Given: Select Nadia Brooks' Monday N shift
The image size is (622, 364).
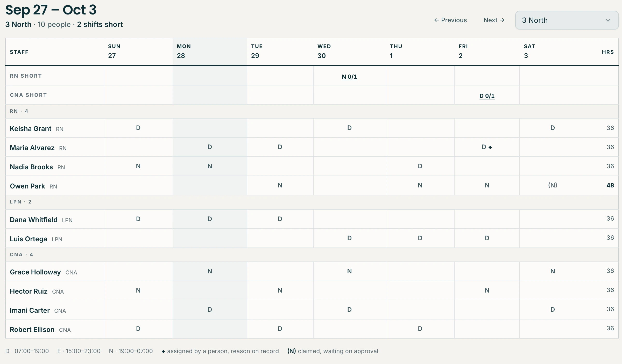Looking at the screenshot, I should click(x=210, y=166).
